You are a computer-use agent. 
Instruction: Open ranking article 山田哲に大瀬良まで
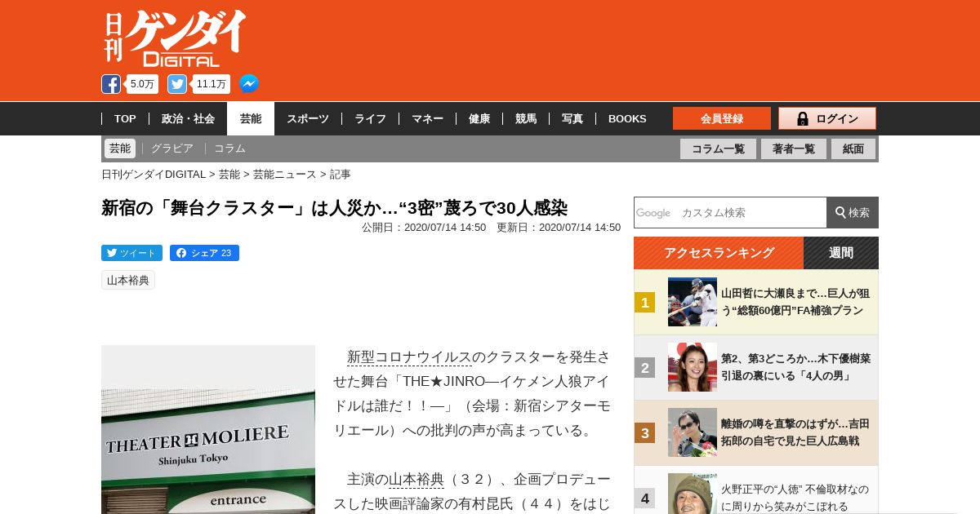click(795, 302)
